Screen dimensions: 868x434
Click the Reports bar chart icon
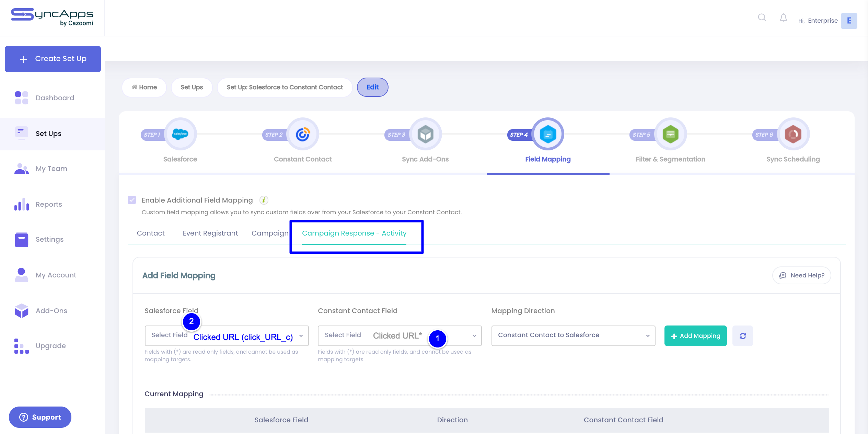(x=21, y=204)
